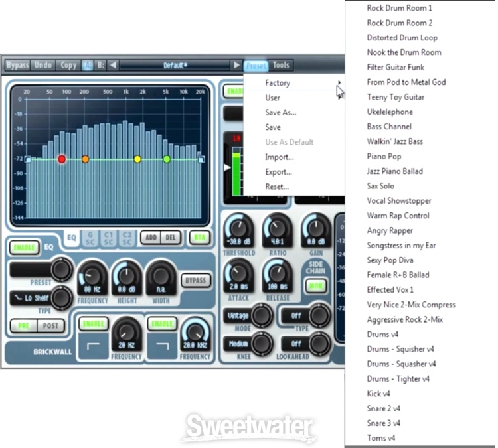498x448 pixels.
Task: Click the next preset right arrow
Action: pyautogui.click(x=236, y=65)
